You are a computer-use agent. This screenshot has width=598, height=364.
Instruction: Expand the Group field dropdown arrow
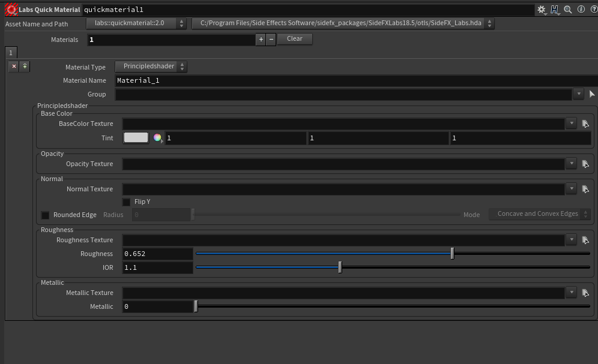pos(579,94)
